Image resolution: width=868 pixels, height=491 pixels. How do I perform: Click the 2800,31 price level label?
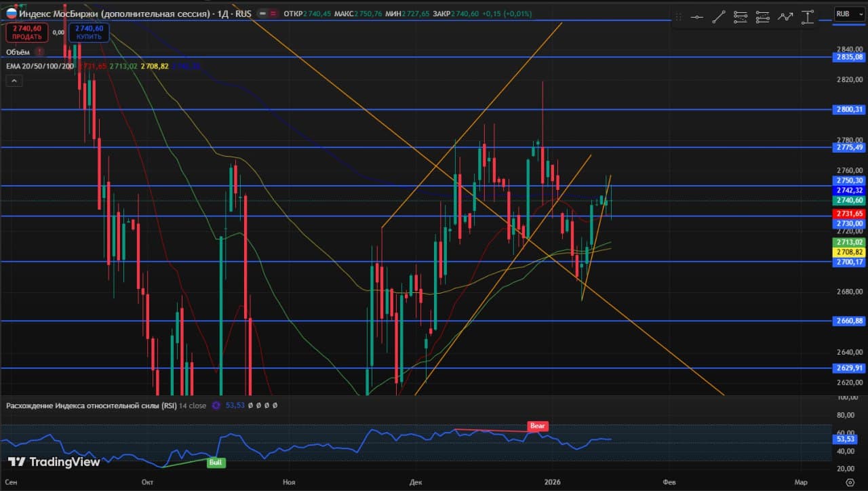(x=848, y=109)
